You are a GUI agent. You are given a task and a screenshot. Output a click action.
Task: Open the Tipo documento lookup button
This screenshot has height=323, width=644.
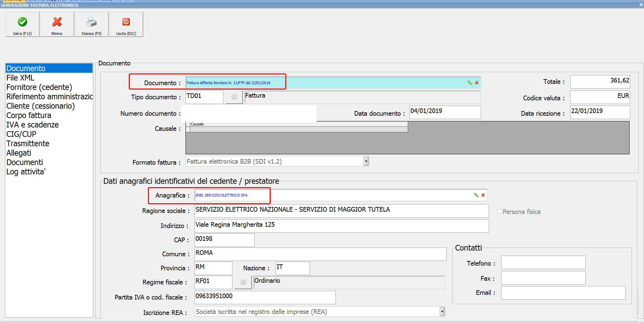(234, 97)
